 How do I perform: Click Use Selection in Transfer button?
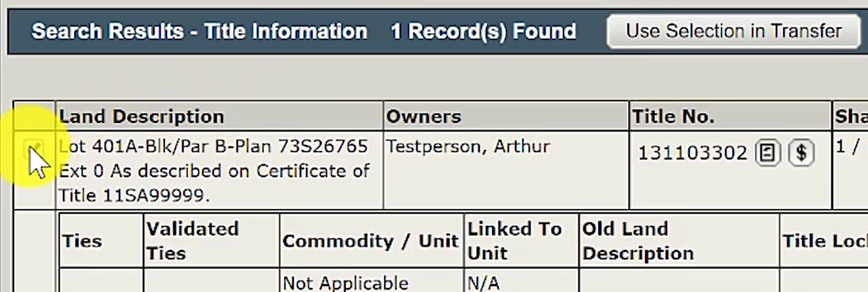pos(734,31)
